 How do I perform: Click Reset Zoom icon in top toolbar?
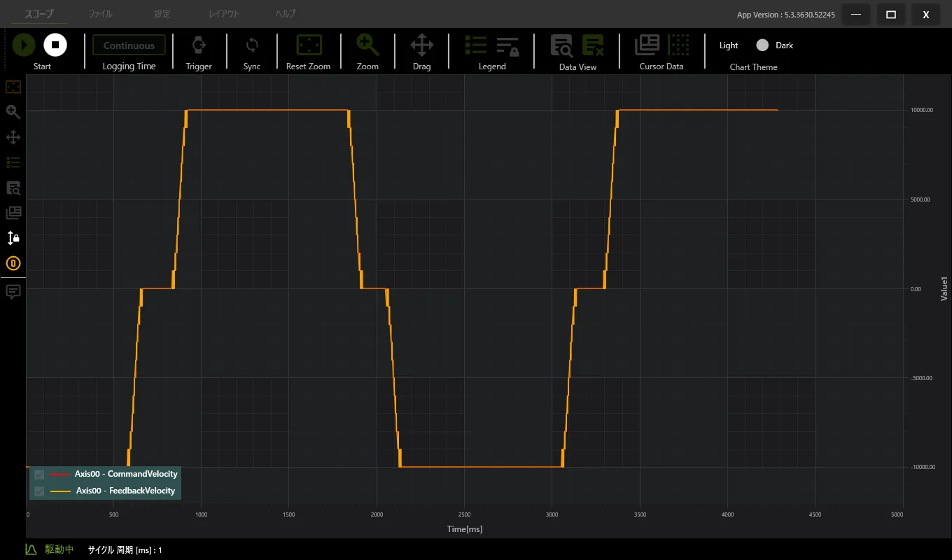click(309, 45)
